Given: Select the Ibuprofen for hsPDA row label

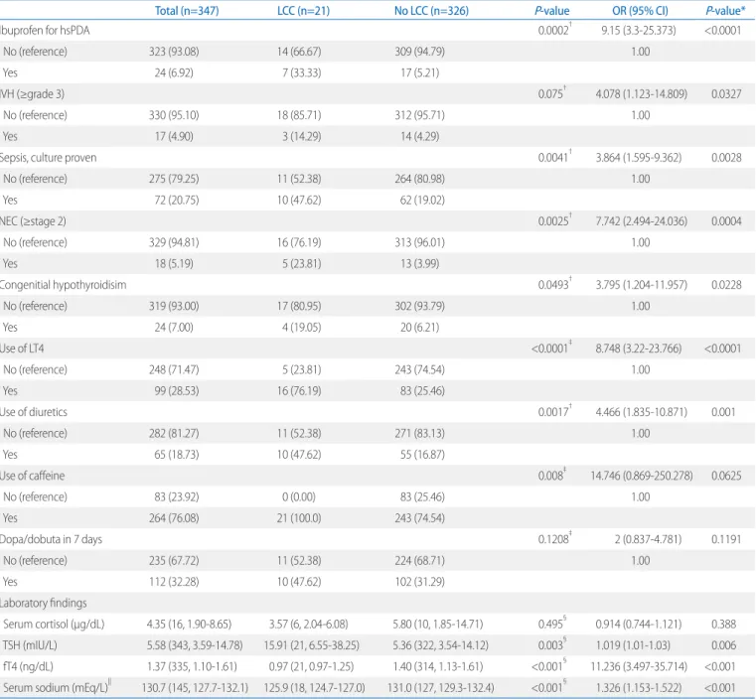Looking at the screenshot, I should [45, 31].
